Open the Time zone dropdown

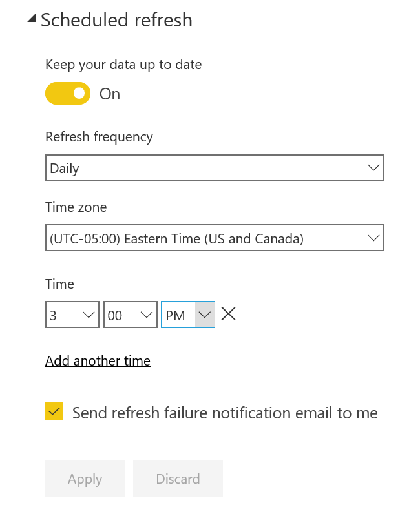[215, 238]
